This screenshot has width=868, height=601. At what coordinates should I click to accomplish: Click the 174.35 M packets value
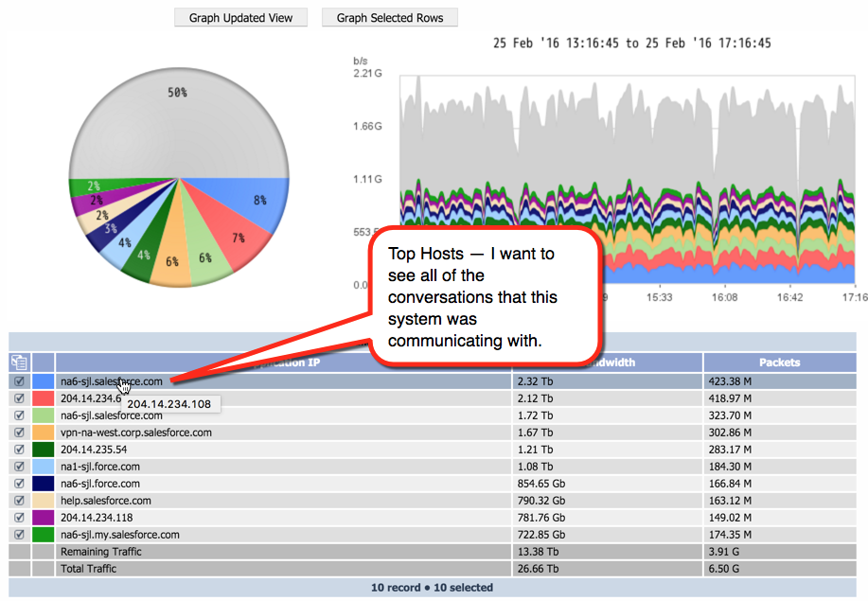tap(730, 535)
